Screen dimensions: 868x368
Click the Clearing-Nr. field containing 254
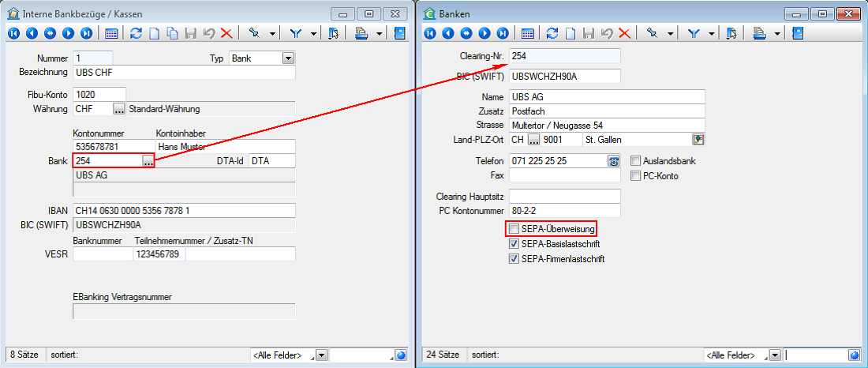(x=564, y=56)
